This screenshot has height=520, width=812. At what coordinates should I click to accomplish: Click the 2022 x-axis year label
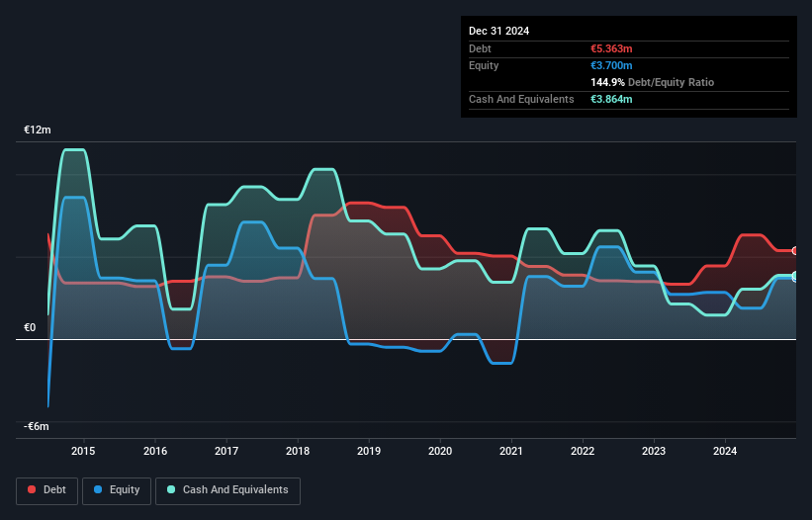(583, 451)
